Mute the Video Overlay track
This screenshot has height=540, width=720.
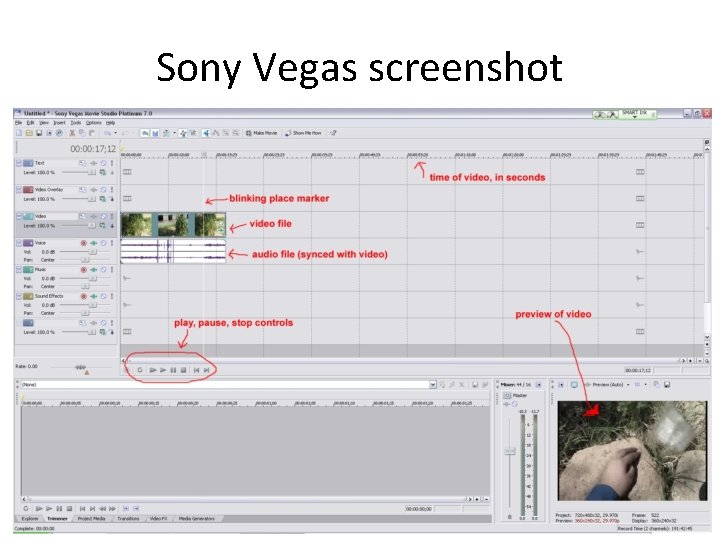point(103,190)
